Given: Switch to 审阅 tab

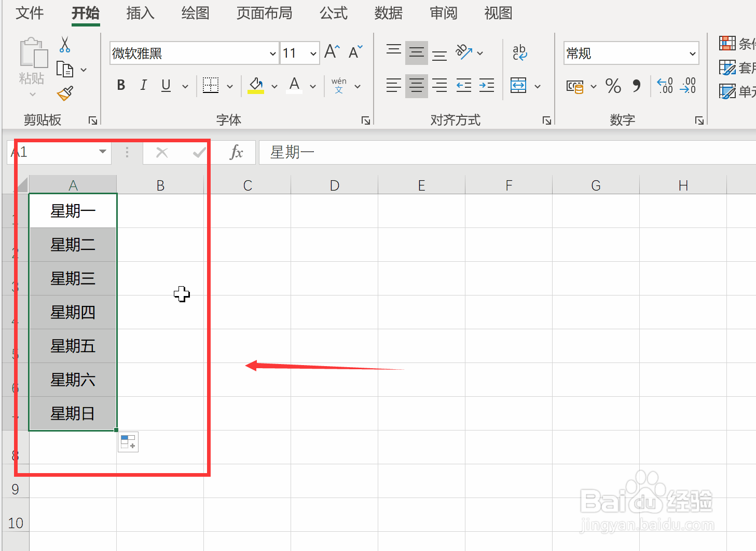Looking at the screenshot, I should (444, 13).
